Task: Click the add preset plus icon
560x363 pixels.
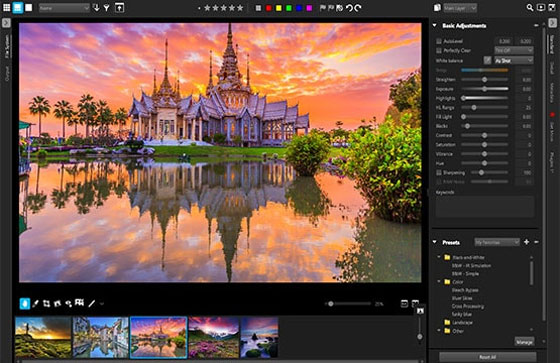Action: tap(526, 242)
